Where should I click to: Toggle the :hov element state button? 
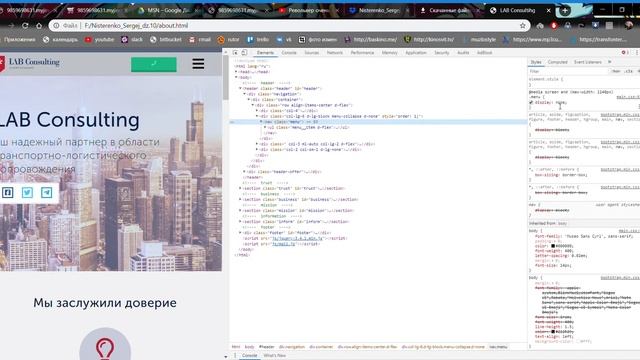(x=616, y=71)
